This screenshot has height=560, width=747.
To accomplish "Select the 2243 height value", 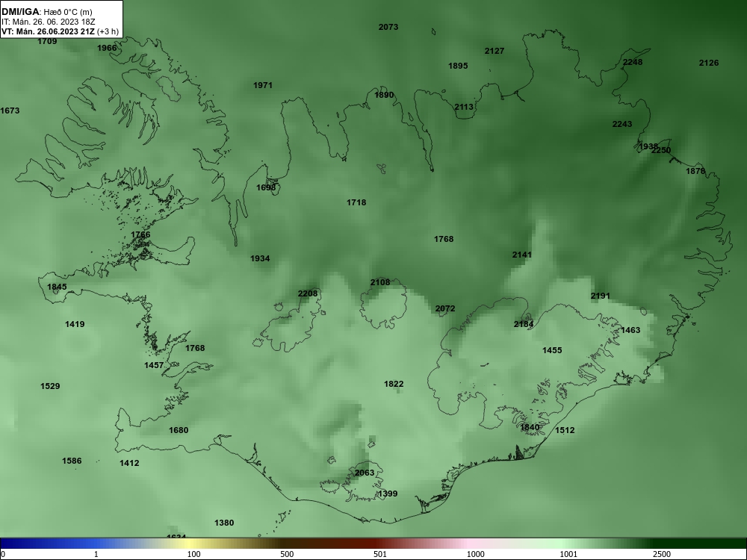I will pos(622,124).
